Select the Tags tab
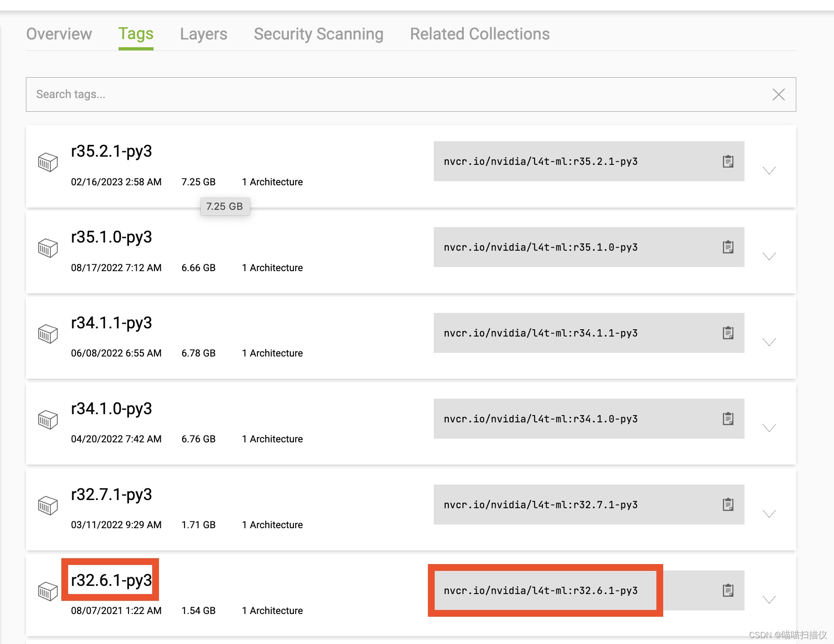The width and height of the screenshot is (834, 644). [x=136, y=34]
